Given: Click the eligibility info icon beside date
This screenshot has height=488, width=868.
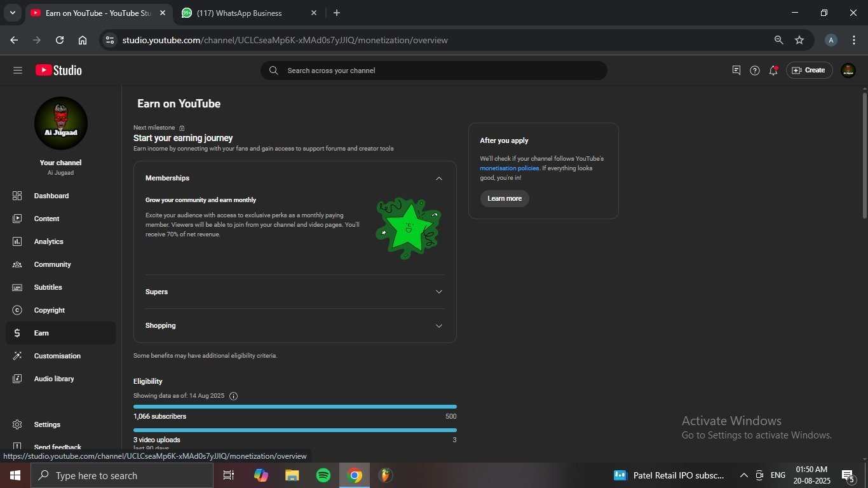Looking at the screenshot, I should (x=233, y=396).
